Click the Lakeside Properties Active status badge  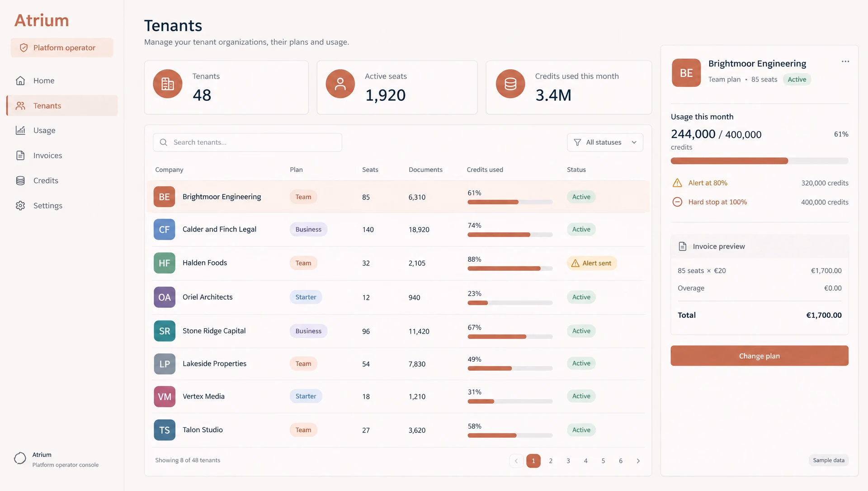(x=581, y=364)
